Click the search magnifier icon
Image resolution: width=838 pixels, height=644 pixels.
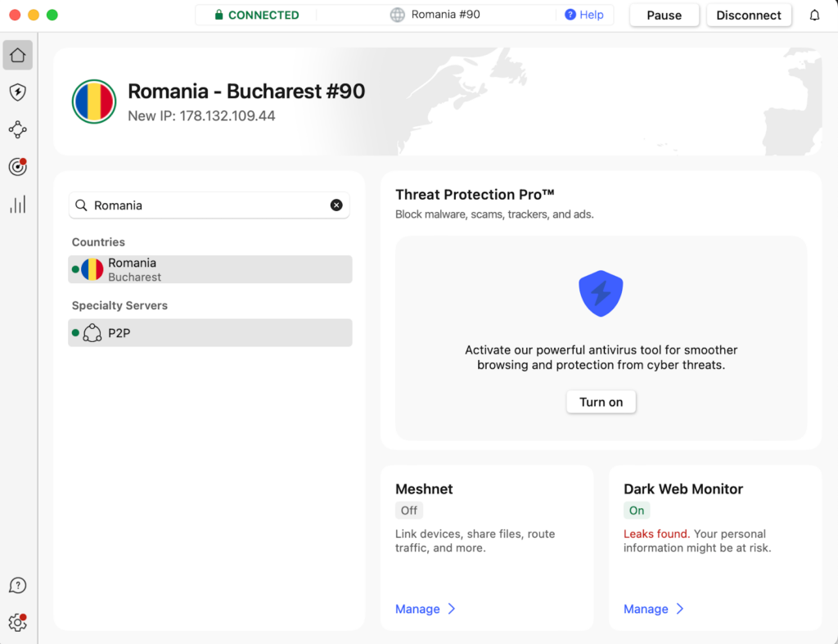tap(81, 205)
